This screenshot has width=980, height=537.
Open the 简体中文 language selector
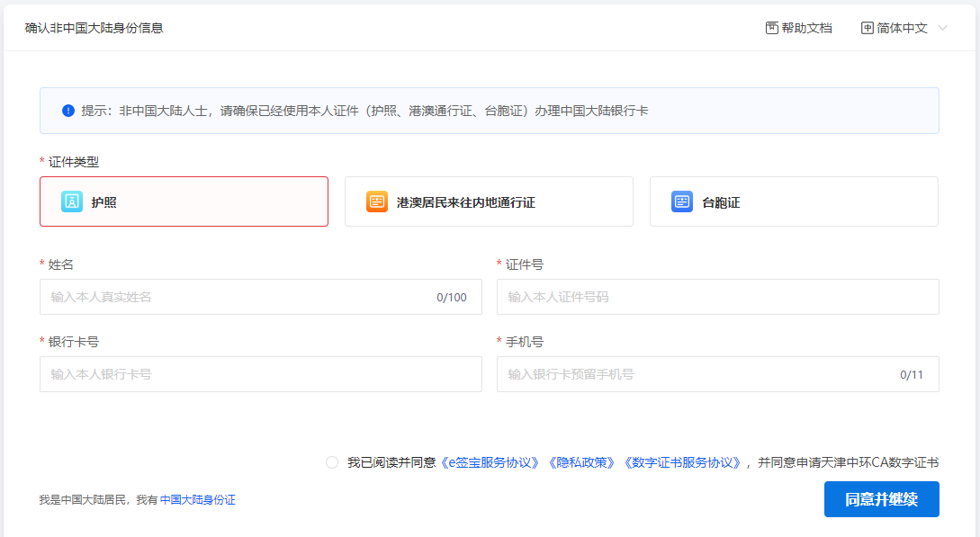click(x=904, y=28)
